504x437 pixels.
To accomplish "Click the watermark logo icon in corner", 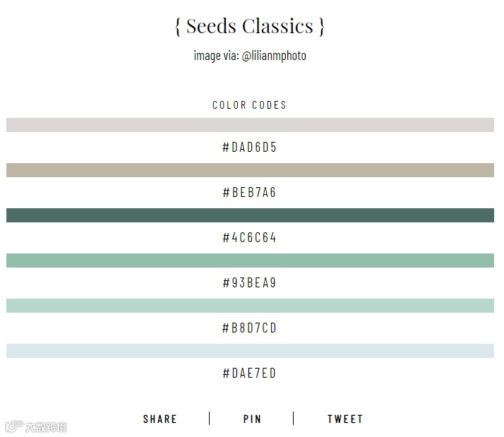I will tap(14, 426).
